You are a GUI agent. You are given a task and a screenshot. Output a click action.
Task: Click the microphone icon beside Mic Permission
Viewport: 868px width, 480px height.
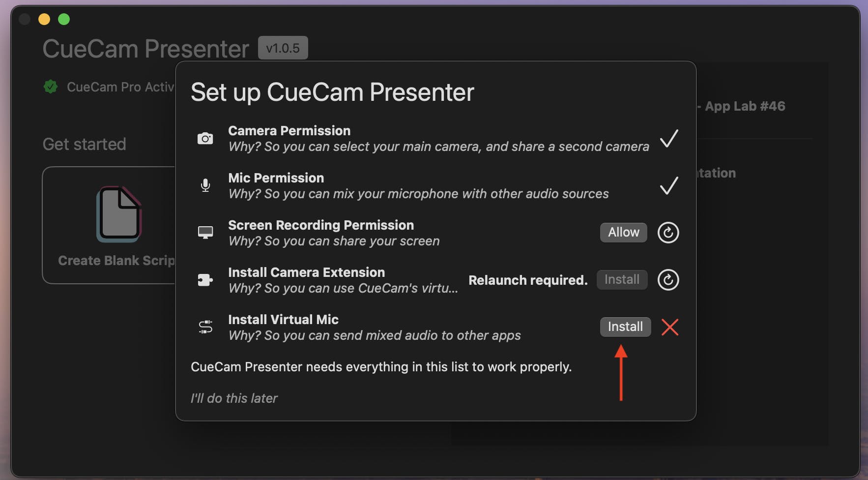coord(205,185)
